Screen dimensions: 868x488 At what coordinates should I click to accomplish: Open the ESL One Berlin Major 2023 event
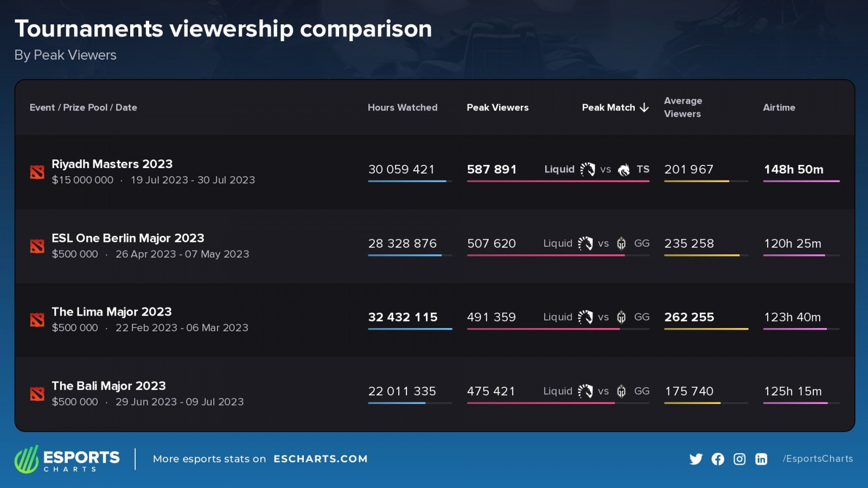(x=128, y=238)
